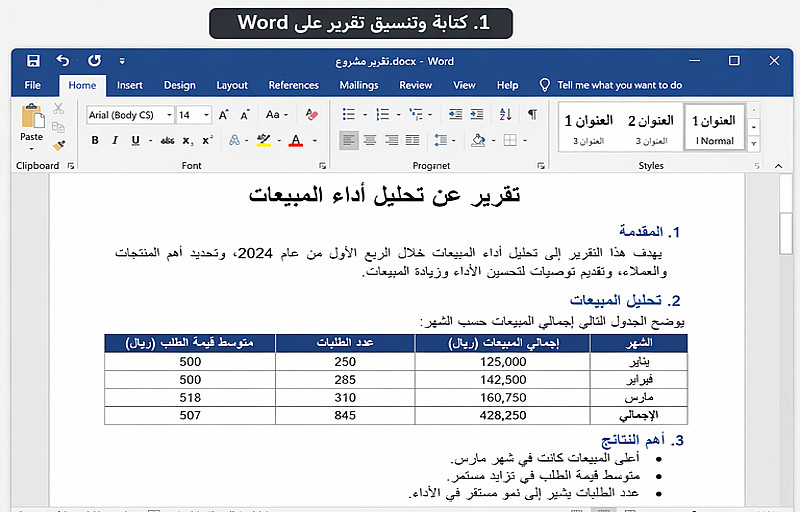Click the Tell me what you want to do box
The width and height of the screenshot is (800, 512).
(x=611, y=85)
